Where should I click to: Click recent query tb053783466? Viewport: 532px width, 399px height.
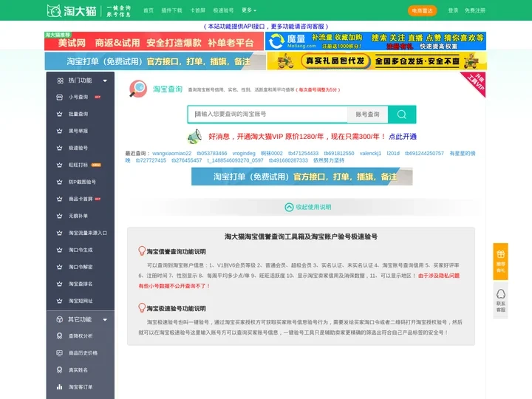click(x=212, y=154)
